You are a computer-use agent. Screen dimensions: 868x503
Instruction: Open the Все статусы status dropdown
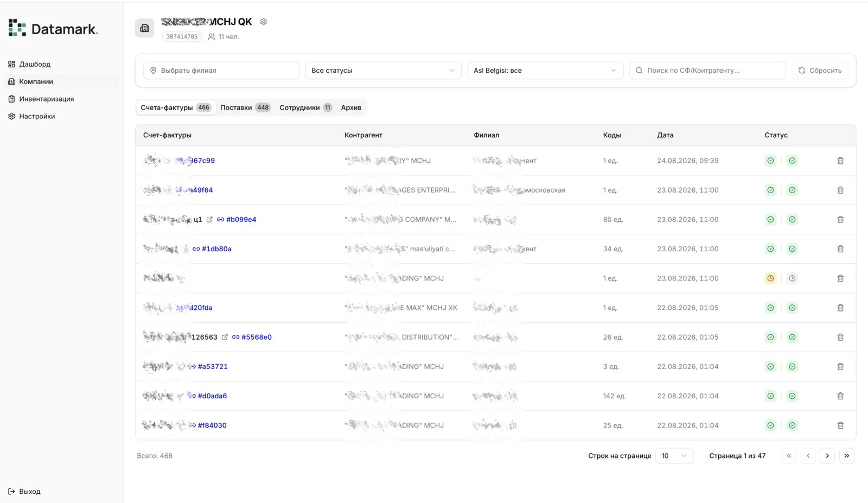click(383, 71)
